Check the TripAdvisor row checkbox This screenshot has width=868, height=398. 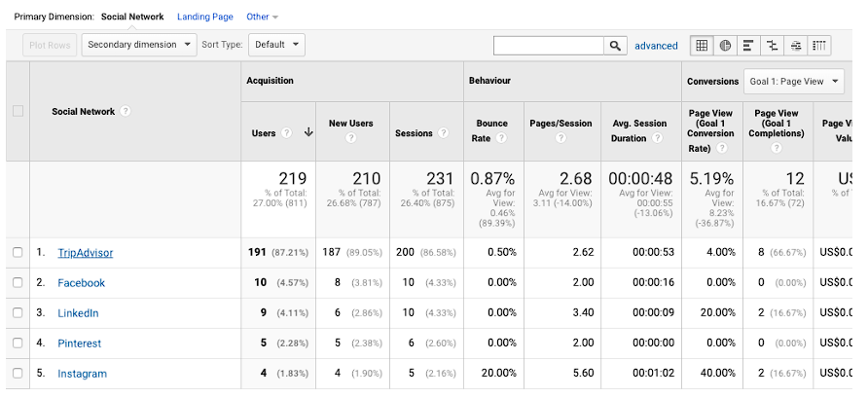18,252
